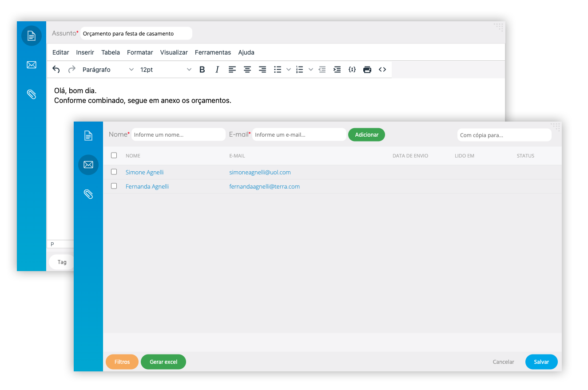
Task: Print the message with printer icon
Action: [x=367, y=69]
